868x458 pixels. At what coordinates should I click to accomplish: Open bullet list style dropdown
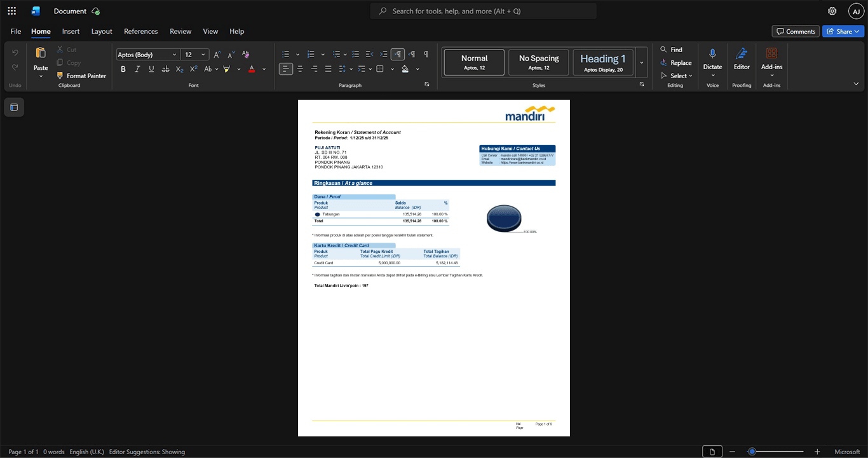tap(297, 55)
